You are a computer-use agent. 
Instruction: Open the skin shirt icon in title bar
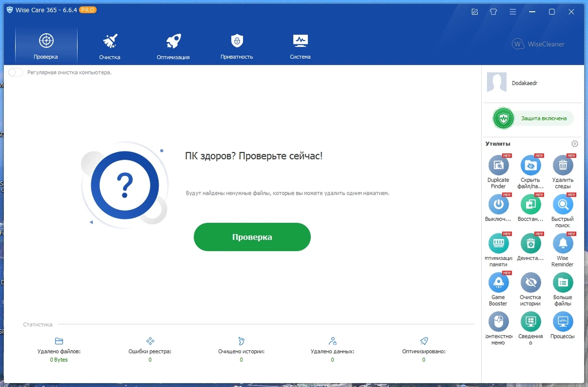pos(493,12)
